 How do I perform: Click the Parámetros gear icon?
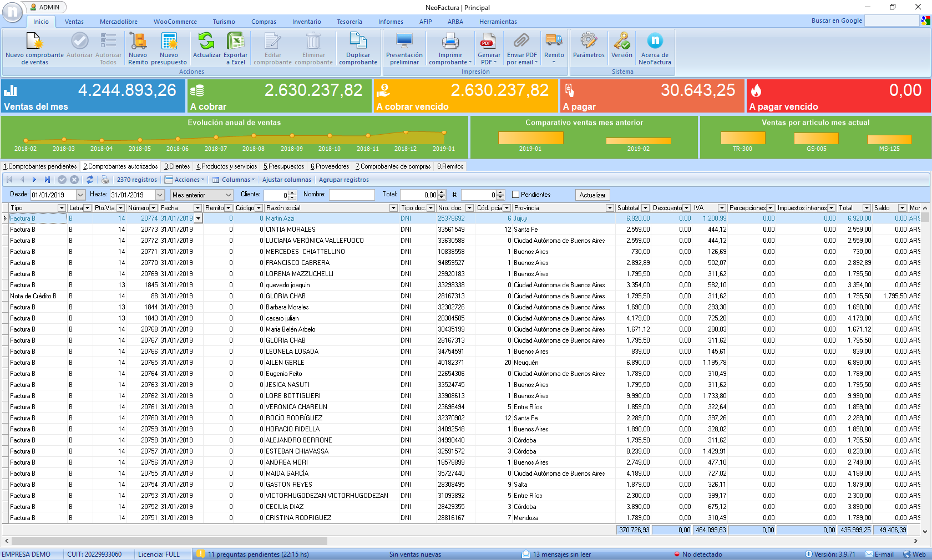point(589,41)
